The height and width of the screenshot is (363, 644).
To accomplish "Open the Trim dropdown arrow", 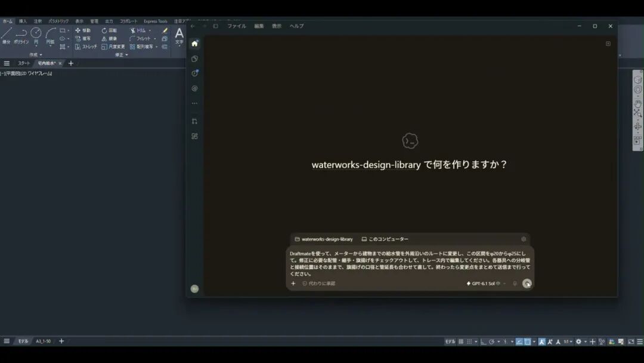I will point(150,30).
